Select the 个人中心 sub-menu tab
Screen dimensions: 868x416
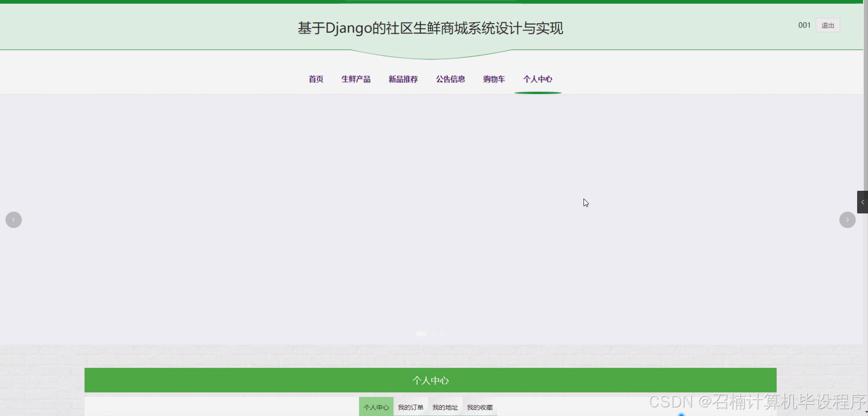pos(376,407)
